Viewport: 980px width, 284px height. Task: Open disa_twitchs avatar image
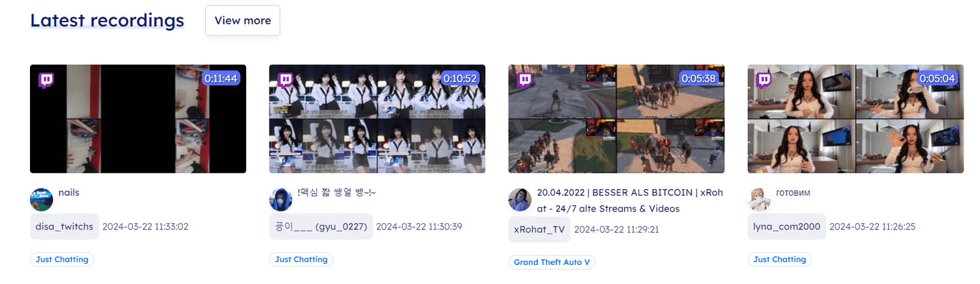point(42,199)
